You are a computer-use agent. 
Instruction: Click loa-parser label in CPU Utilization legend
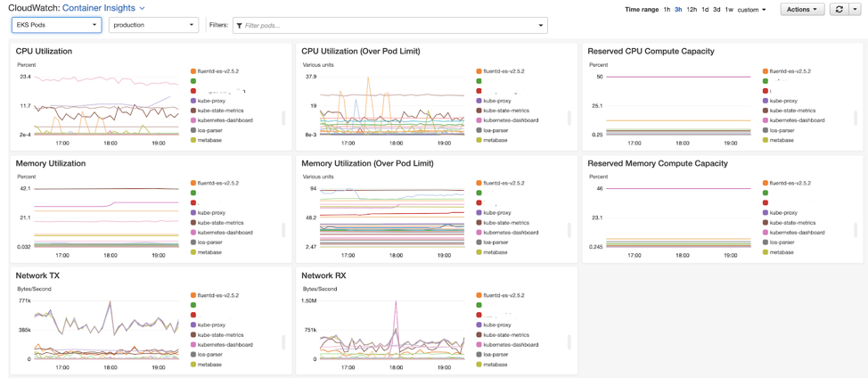[x=211, y=130]
